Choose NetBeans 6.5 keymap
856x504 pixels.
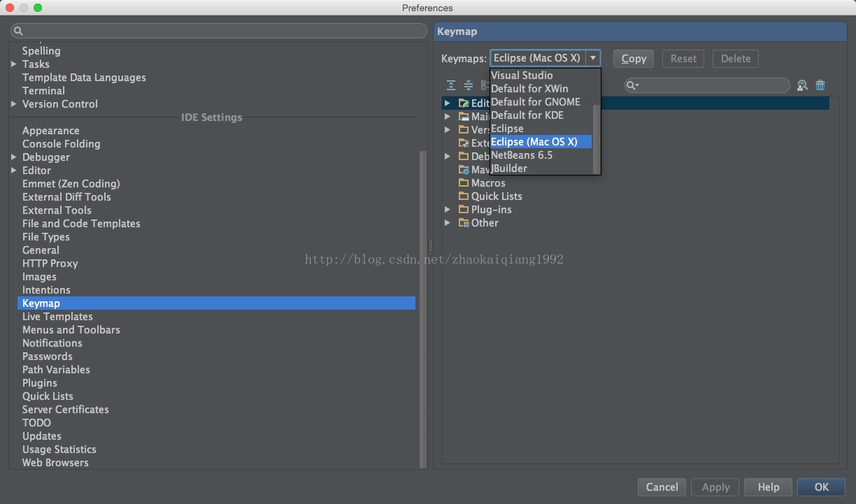541,155
